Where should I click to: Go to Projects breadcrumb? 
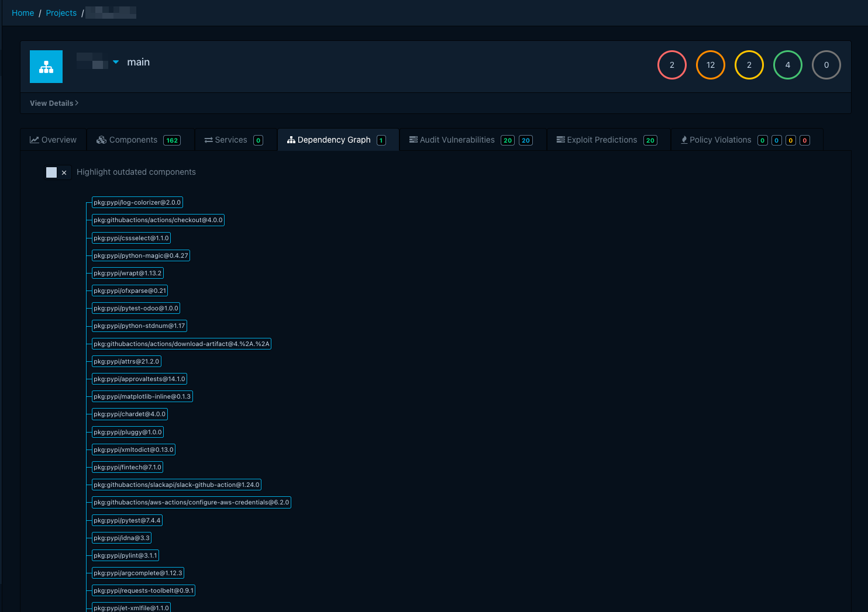61,13
